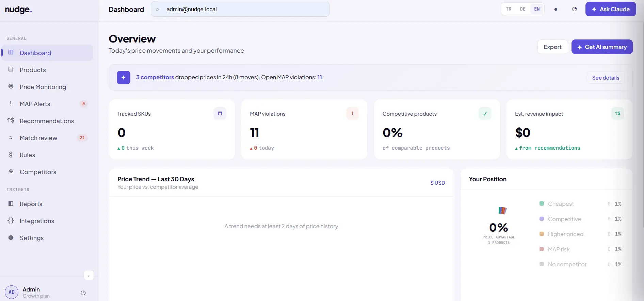The height and width of the screenshot is (301, 644).
Task: Click the dot notification icon in header
Action: click(x=556, y=9)
